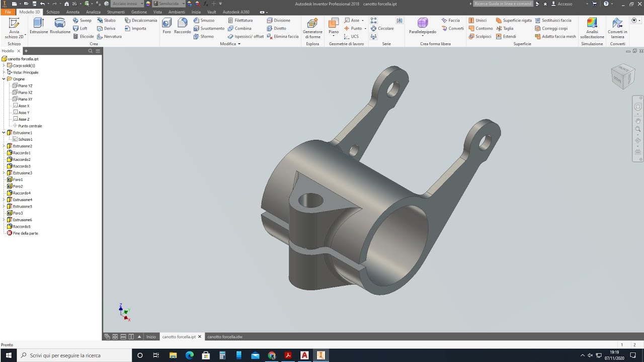
Task: Select the Loft tool
Action: tap(80, 29)
